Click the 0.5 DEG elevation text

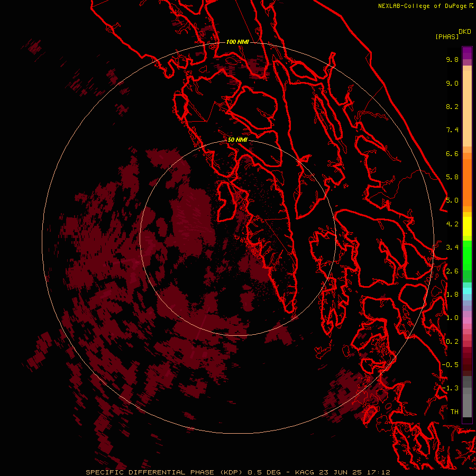coord(264,472)
